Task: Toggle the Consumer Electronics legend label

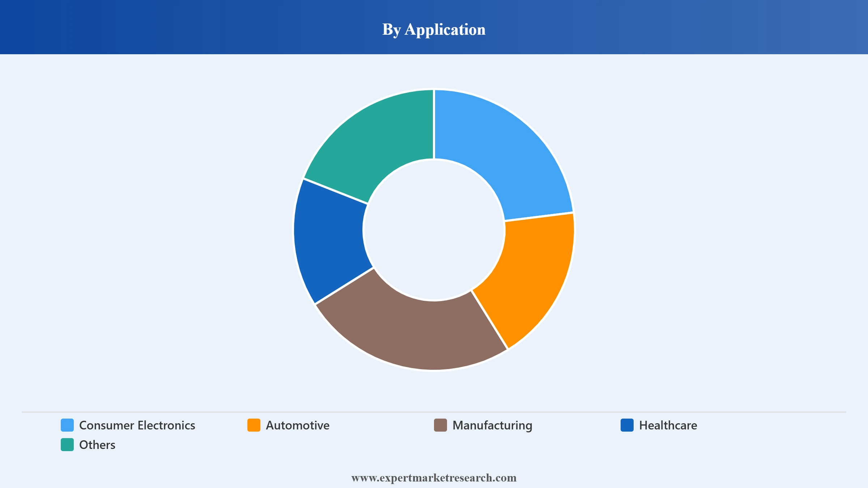Action: (137, 425)
